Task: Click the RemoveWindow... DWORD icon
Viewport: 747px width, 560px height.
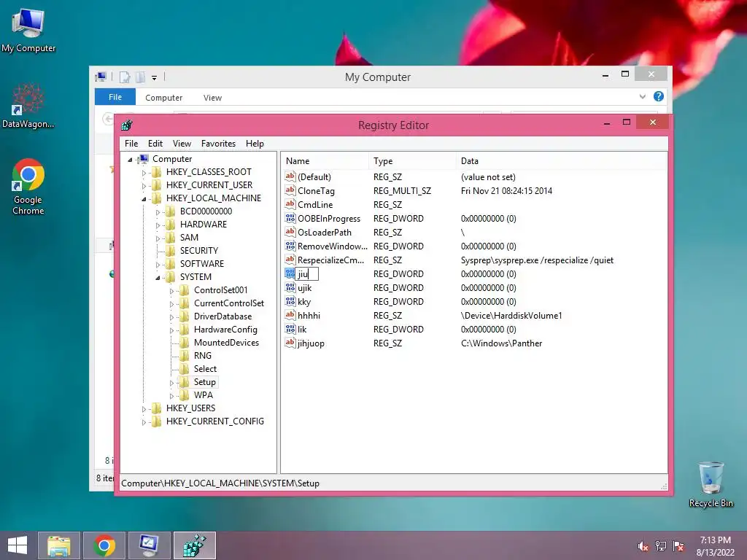Action: (290, 246)
